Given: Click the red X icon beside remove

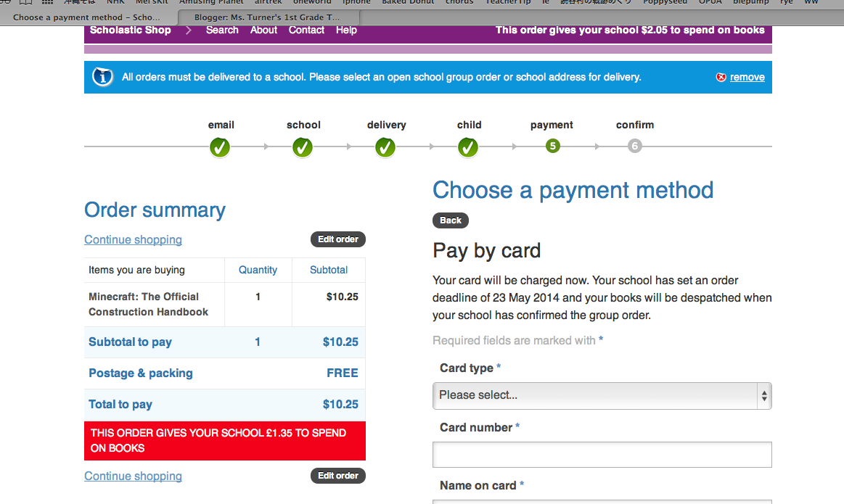Looking at the screenshot, I should point(721,77).
